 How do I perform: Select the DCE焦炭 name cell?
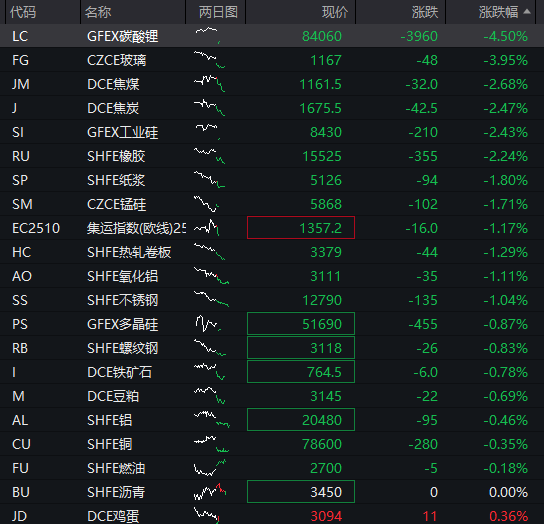(x=113, y=108)
